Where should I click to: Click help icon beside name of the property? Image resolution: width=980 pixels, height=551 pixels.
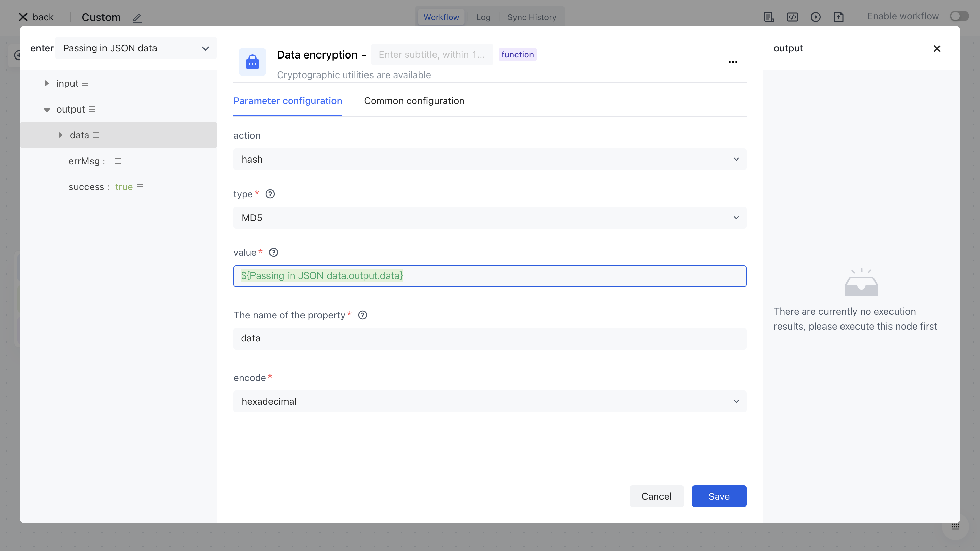[x=362, y=315]
